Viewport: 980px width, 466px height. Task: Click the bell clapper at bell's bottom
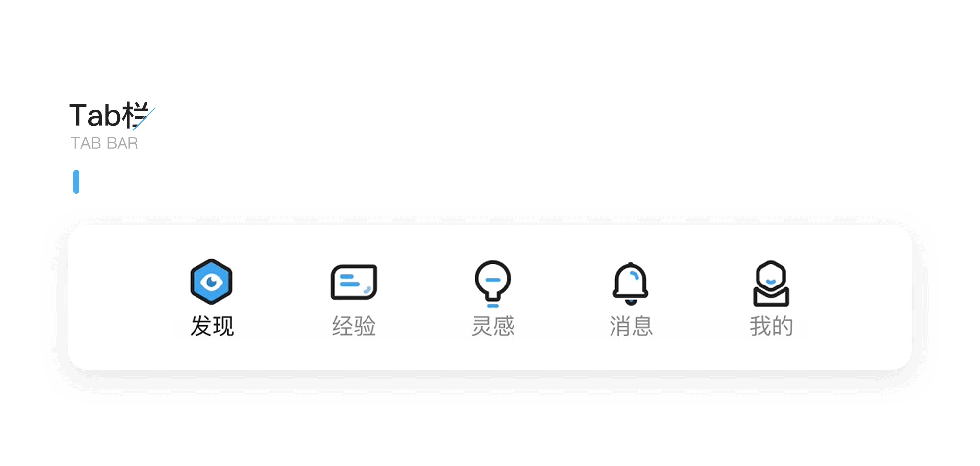tap(631, 301)
